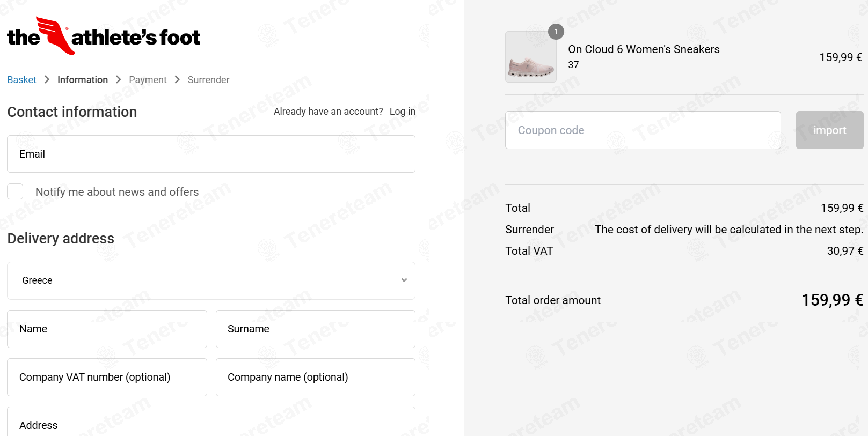This screenshot has width=868, height=436.
Task: Click the quantity badge on product image
Action: point(556,32)
